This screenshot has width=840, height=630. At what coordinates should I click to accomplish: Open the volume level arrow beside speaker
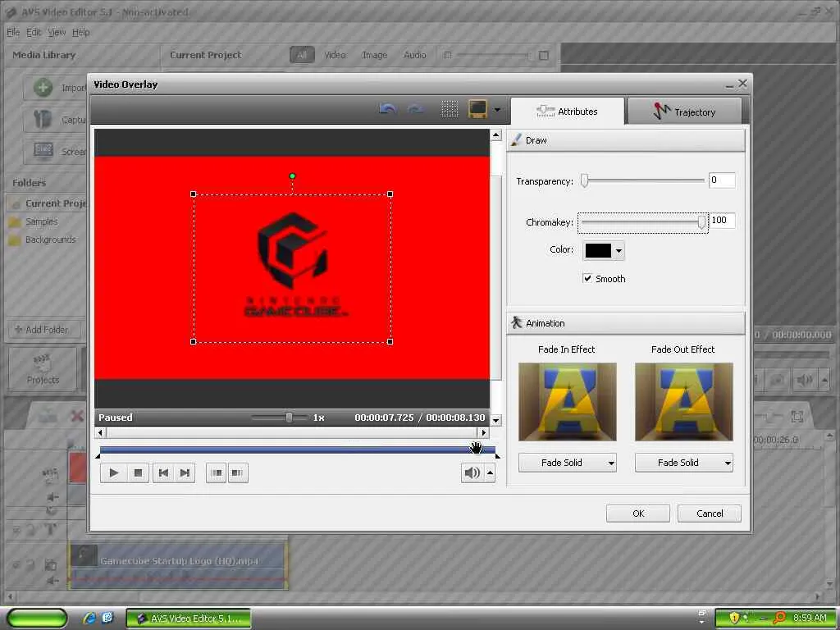[490, 473]
